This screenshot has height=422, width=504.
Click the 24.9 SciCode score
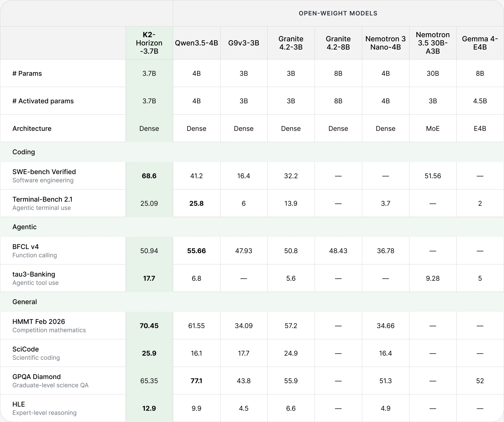[291, 353]
